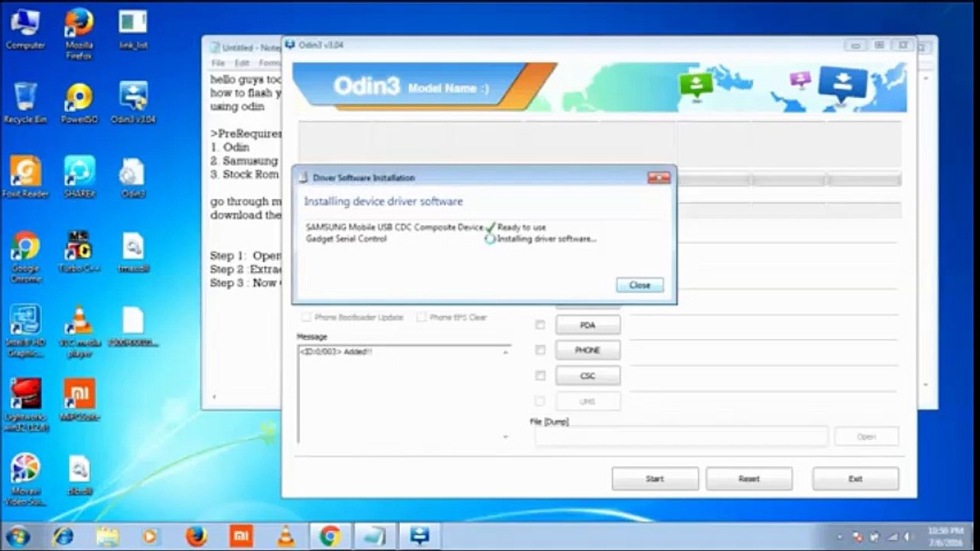Viewport: 980px width, 551px height.
Task: Select the Odin3 v3.04 desktop shortcut
Action: pos(133,103)
